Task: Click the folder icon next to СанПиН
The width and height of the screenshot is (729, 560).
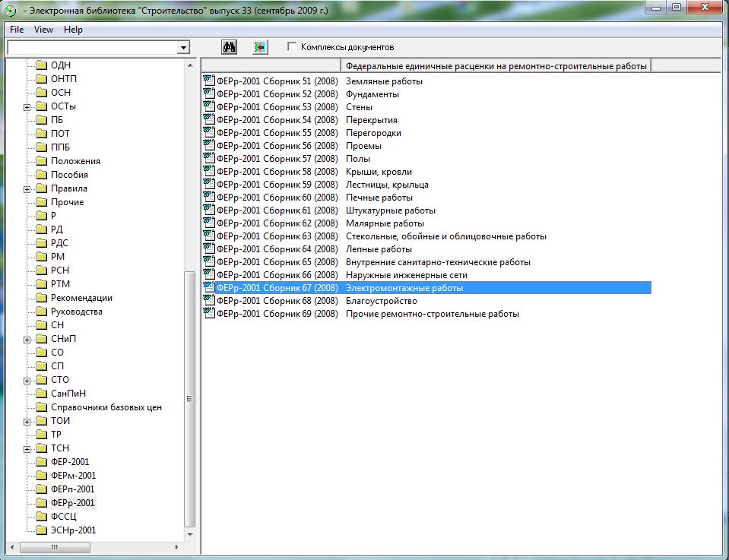Action: click(x=42, y=393)
